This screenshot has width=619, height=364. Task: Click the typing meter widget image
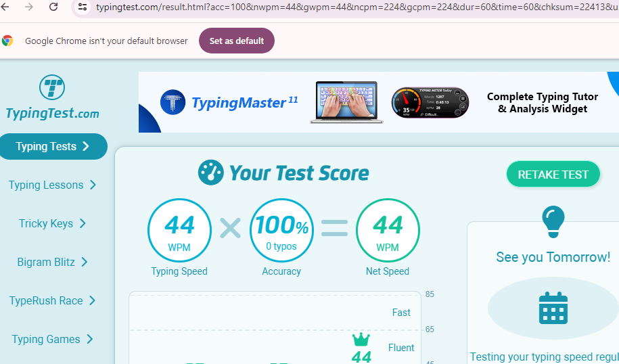point(430,103)
